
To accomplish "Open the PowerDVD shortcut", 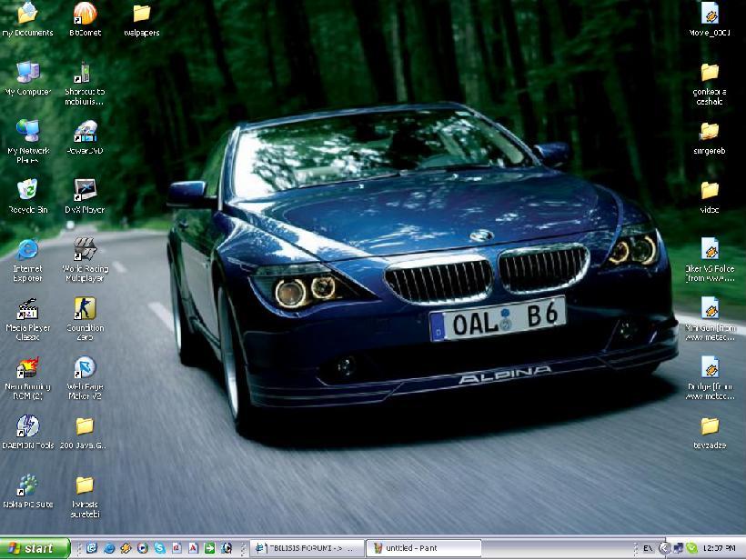I will point(85,132).
